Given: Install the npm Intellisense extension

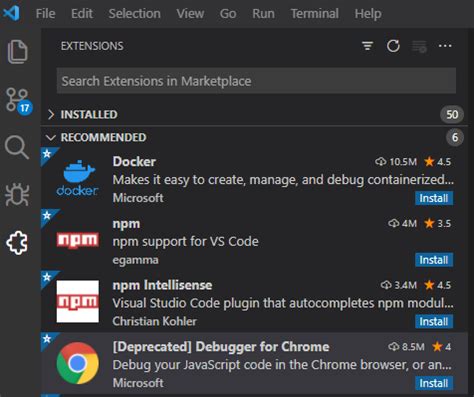Looking at the screenshot, I should (434, 321).
